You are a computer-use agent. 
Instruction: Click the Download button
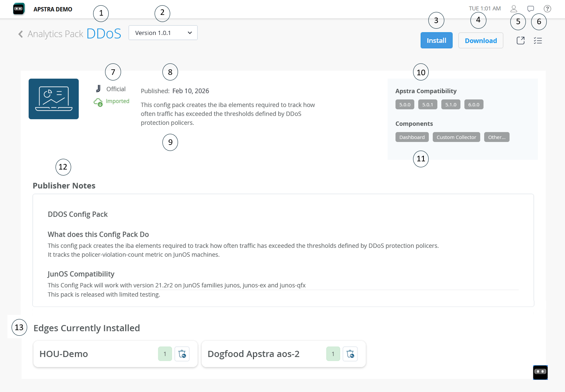[x=481, y=41]
